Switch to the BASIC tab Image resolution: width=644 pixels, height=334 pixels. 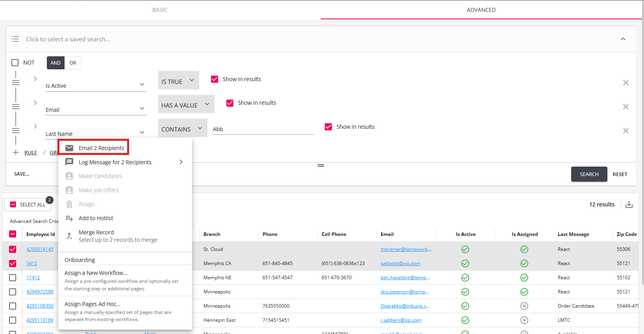[x=160, y=10]
